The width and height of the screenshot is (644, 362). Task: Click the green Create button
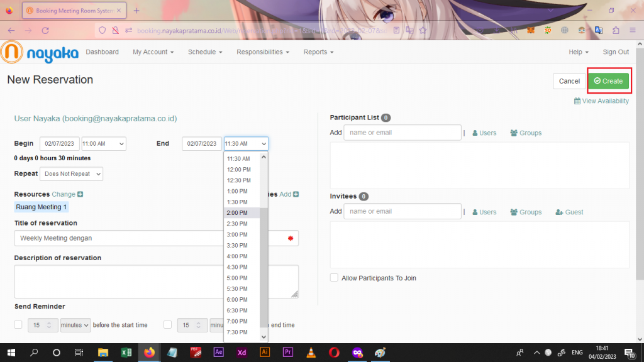point(609,81)
